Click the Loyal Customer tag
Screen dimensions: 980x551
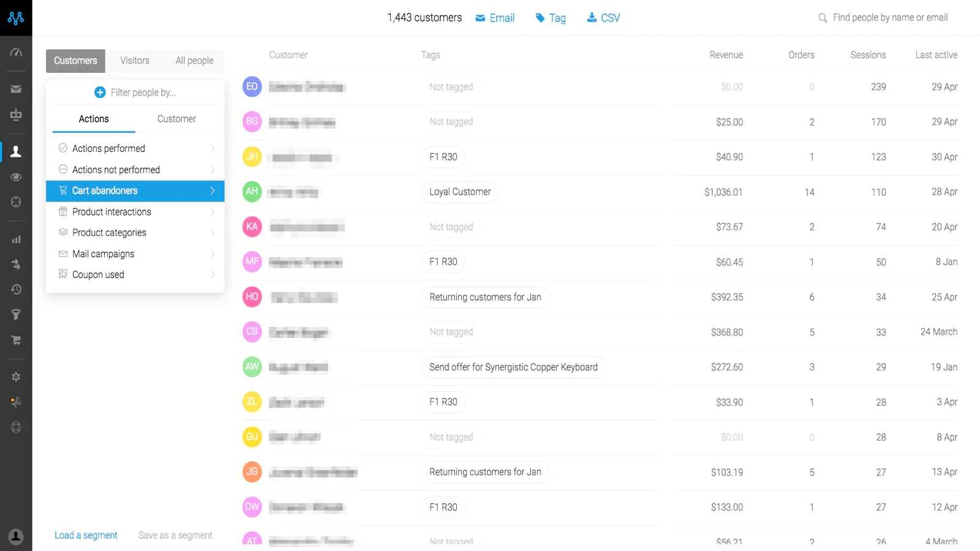(x=460, y=192)
